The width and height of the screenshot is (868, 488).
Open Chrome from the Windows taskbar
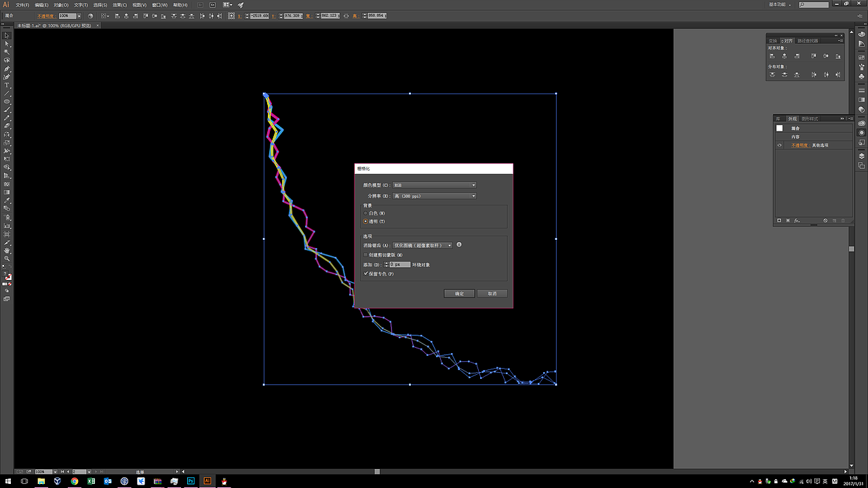pyautogui.click(x=75, y=481)
